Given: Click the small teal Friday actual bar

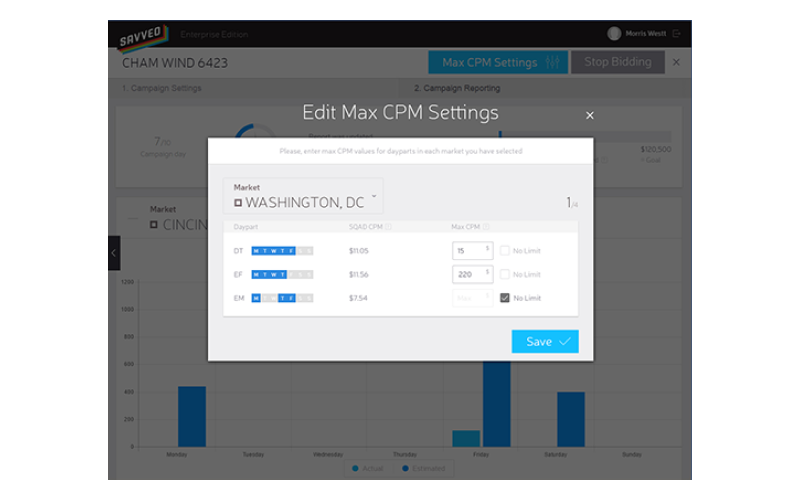Looking at the screenshot, I should 466,439.
